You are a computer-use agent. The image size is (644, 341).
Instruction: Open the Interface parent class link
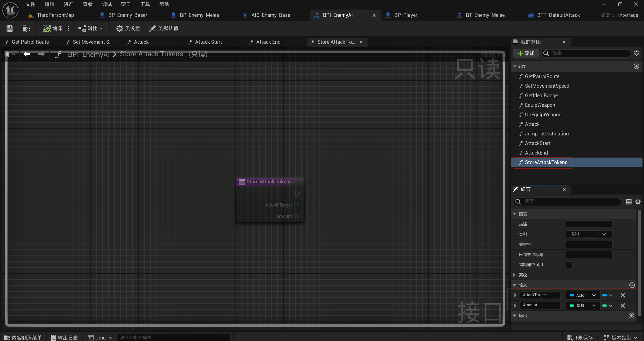628,15
